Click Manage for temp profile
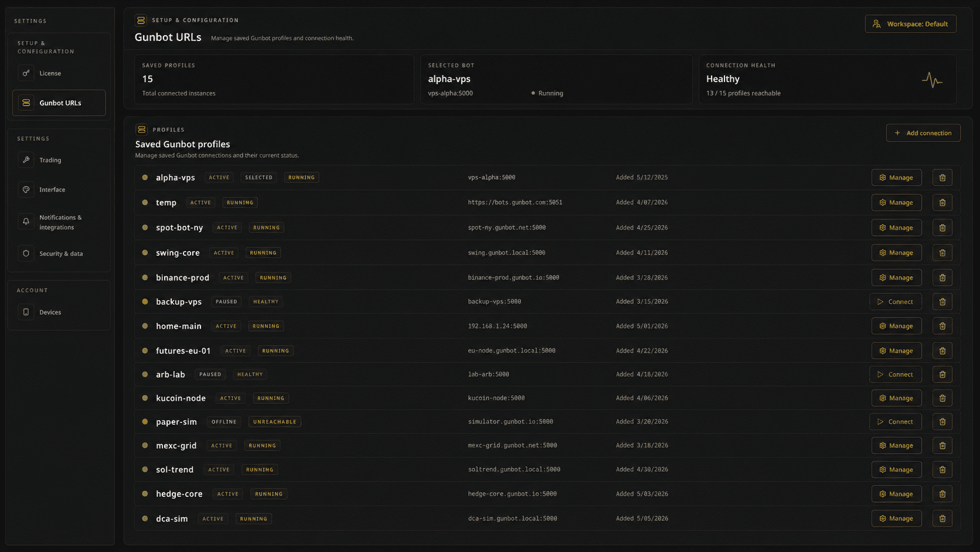This screenshot has height=552, width=980. pos(896,202)
